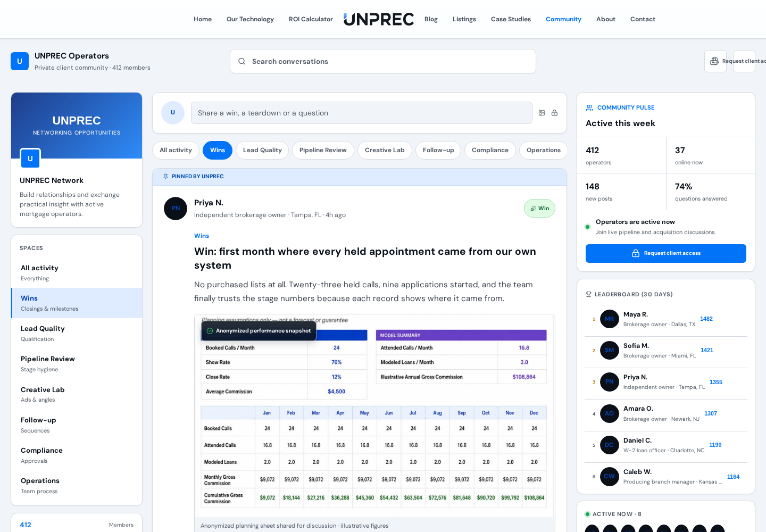Screen dimensions: 766x532
Task: Open ROI Calculator in the top navigation
Action: point(311,19)
